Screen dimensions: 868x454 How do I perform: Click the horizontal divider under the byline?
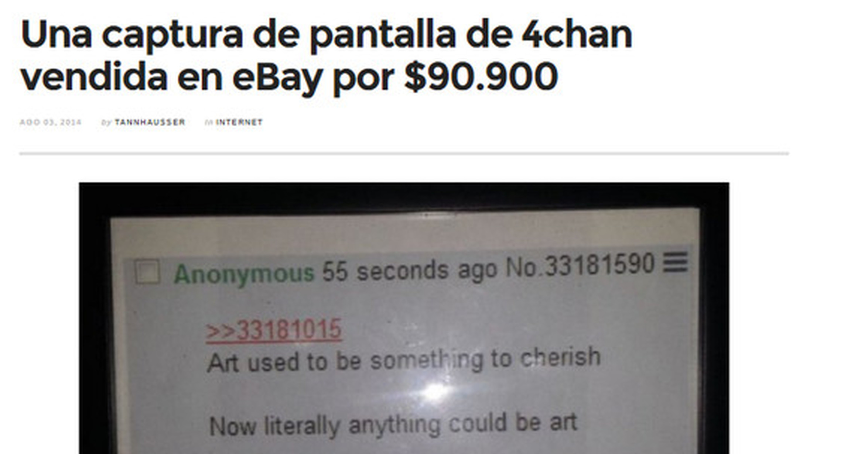404,153
